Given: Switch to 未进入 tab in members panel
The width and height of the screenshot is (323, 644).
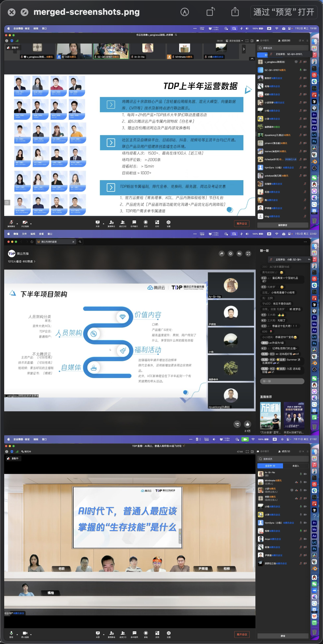Looking at the screenshot, I should coord(296,466).
